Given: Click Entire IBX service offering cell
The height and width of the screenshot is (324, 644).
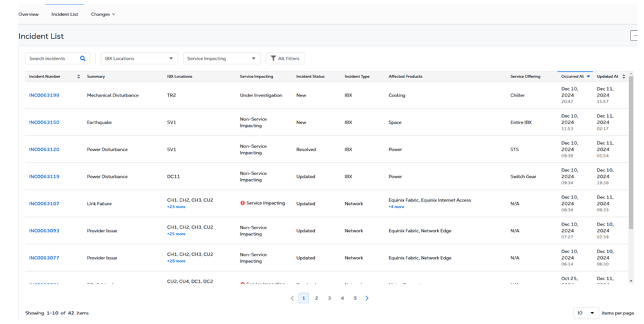Looking at the screenshot, I should (x=521, y=122).
